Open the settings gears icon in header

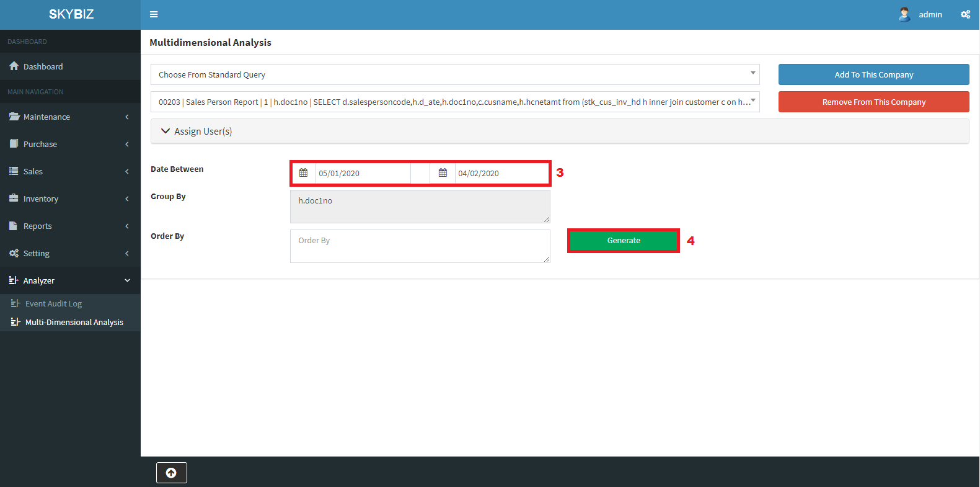[965, 14]
